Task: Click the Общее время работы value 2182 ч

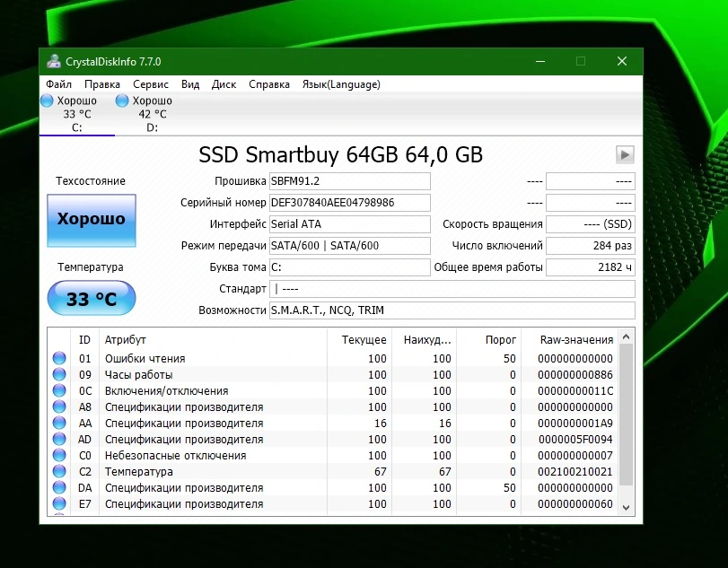Action: coord(590,267)
